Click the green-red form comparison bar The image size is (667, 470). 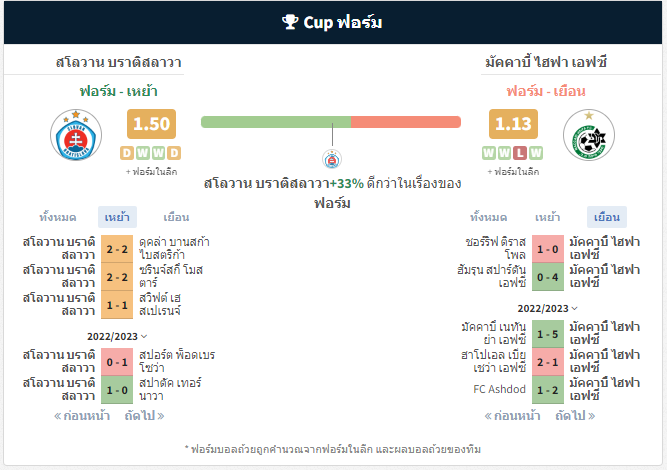331,122
